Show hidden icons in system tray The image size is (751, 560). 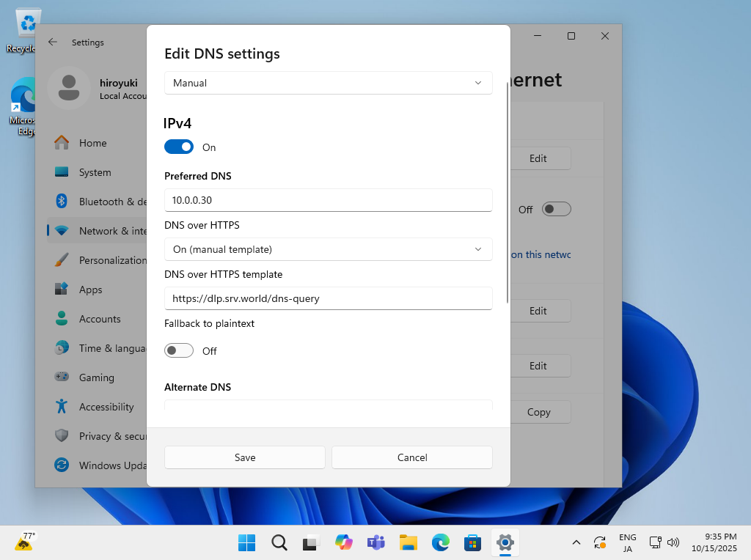[x=576, y=542]
